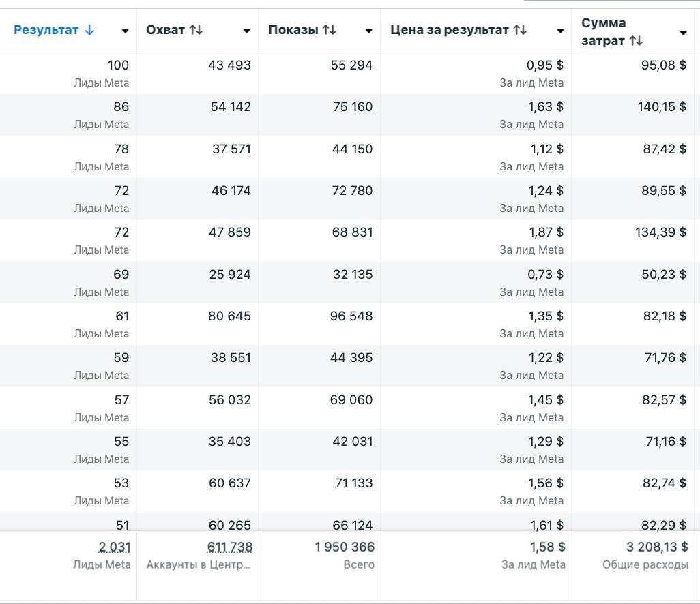The image size is (700, 604).
Task: Select the spend cell 140,15 $
Action: tap(662, 107)
